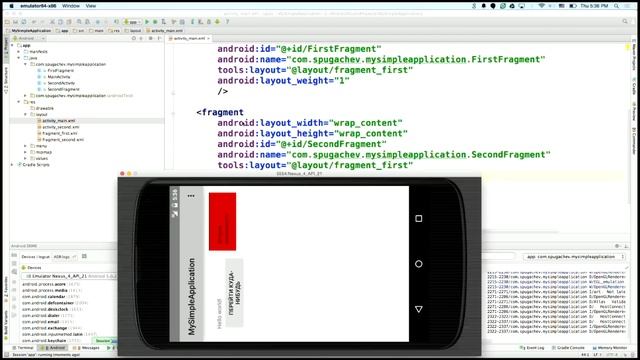Open the View menu in menu bar
640x360 pixels.
tap(91, 6)
